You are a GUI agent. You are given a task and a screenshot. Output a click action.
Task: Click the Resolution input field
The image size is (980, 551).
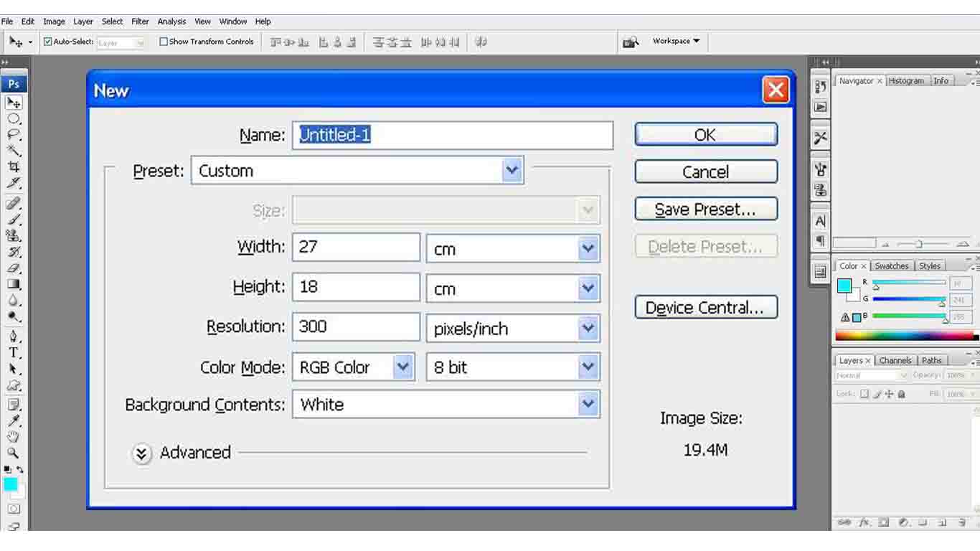tap(356, 327)
